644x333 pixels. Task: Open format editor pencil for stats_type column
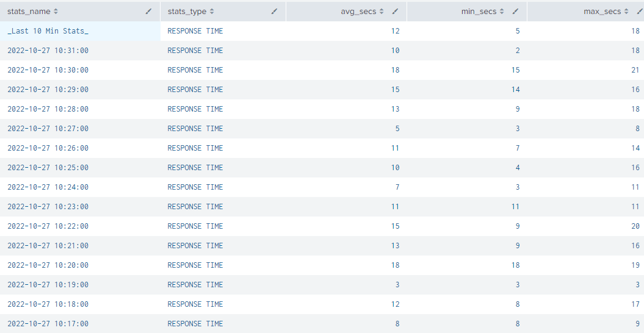tap(274, 12)
